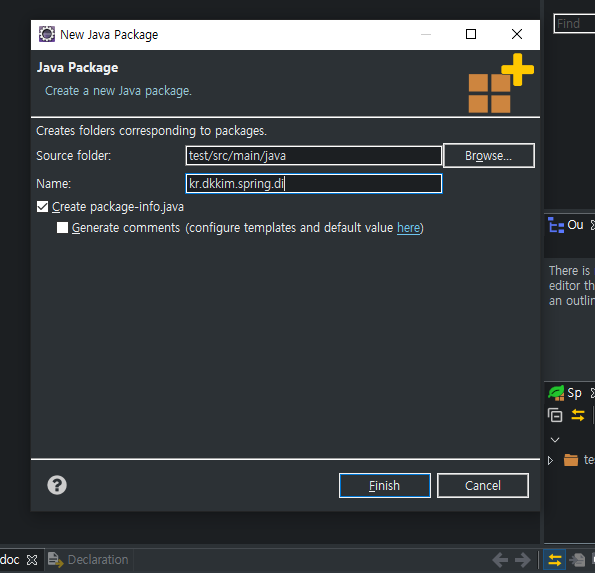Click the back arrow in bottom toolbar
This screenshot has width=595, height=573.
(500, 560)
